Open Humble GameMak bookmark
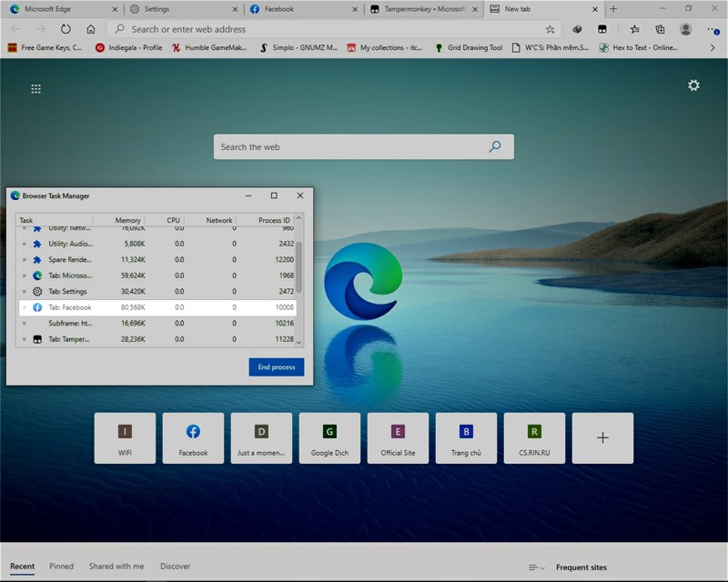This screenshot has width=728, height=582. click(x=209, y=47)
